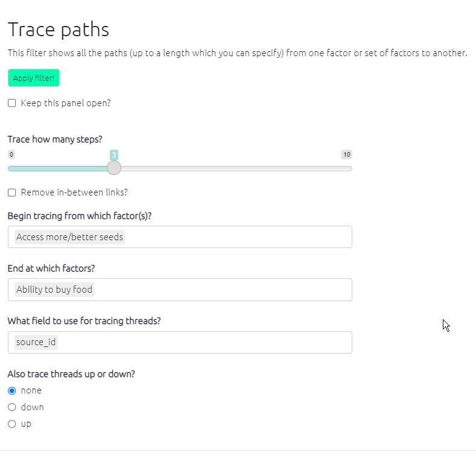
Task: Click the 'Access more/better seeds' tag
Action: tap(69, 237)
